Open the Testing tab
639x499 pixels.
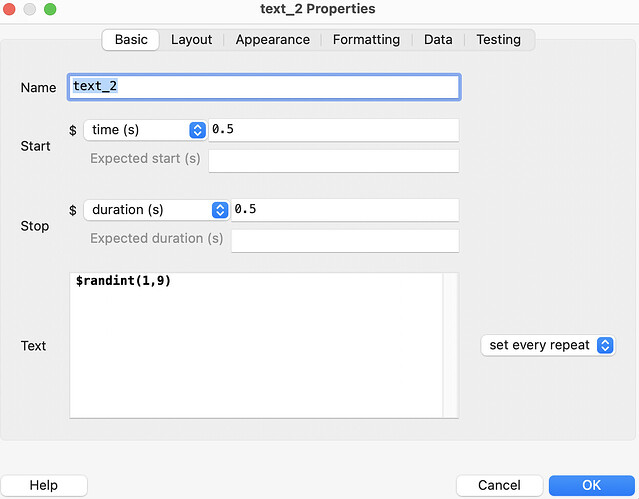(x=498, y=40)
